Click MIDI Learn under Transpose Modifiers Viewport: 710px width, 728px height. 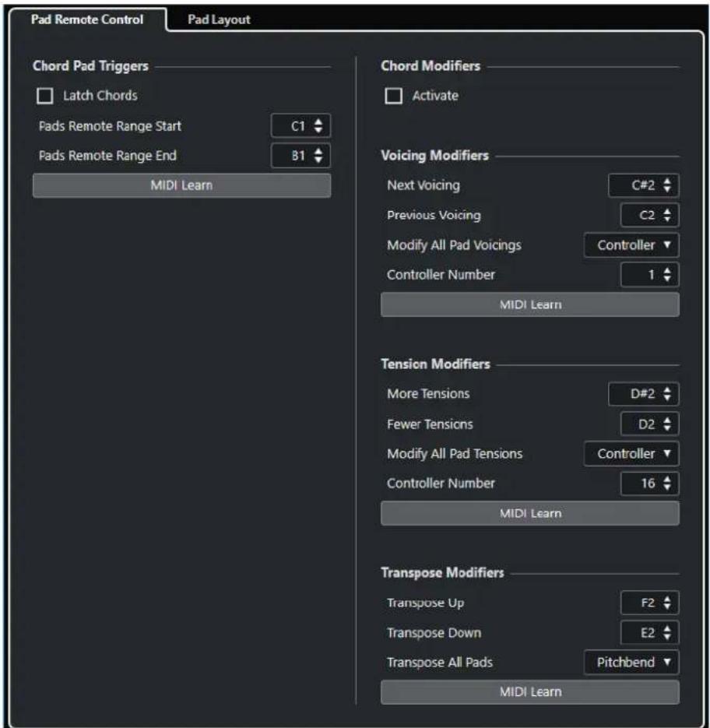click(x=530, y=691)
